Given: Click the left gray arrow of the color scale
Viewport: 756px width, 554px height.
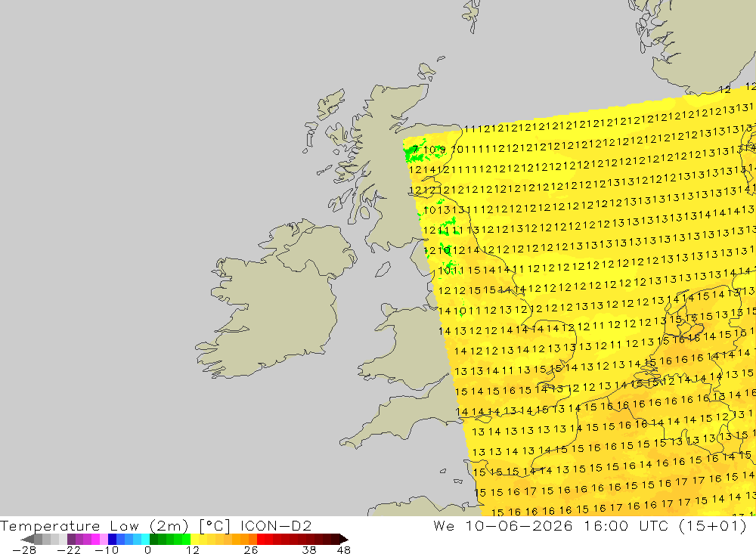Looking at the screenshot, I should 27,539.
